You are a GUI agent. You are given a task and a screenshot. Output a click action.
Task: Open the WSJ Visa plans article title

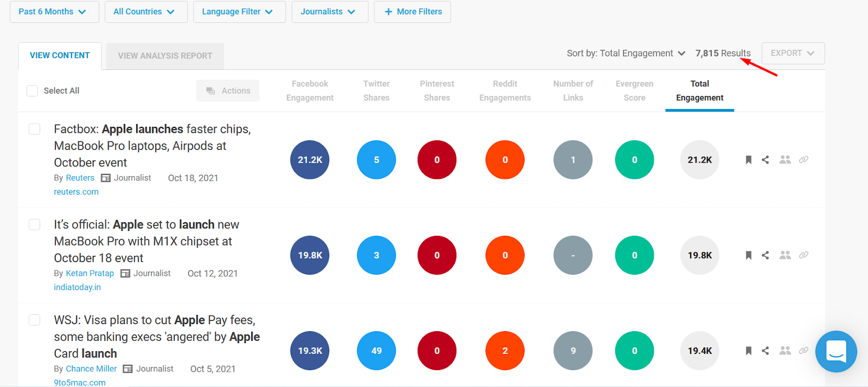(x=157, y=337)
